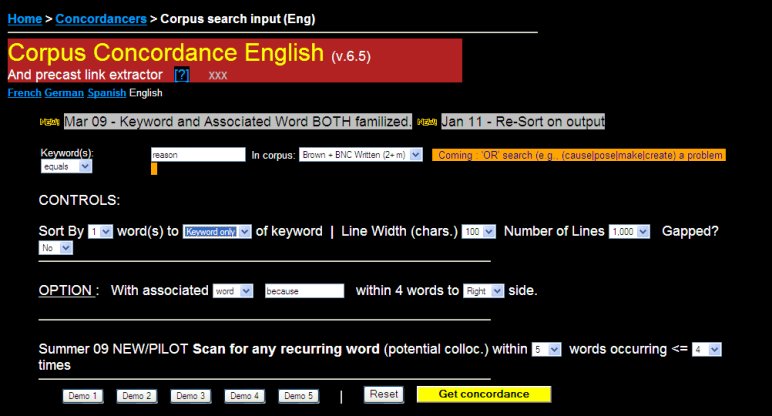
Task: Click the yellow Get concordance button
Action: click(x=484, y=394)
